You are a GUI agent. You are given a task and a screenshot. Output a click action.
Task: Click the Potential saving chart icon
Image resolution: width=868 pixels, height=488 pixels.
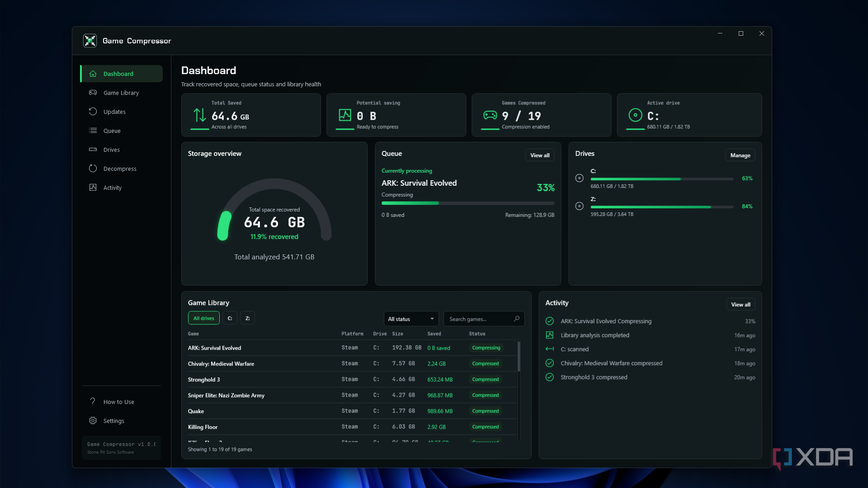click(x=345, y=115)
